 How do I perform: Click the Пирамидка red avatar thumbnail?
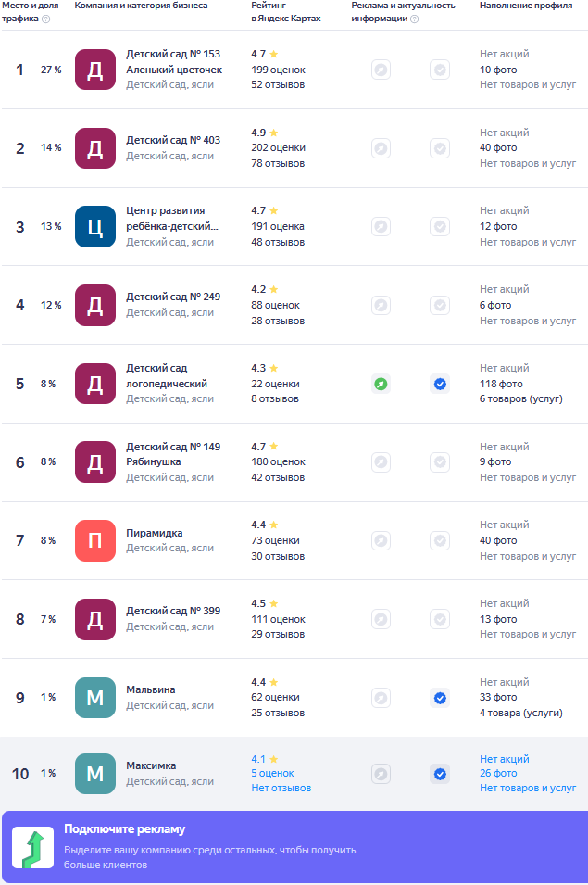pyautogui.click(x=95, y=540)
